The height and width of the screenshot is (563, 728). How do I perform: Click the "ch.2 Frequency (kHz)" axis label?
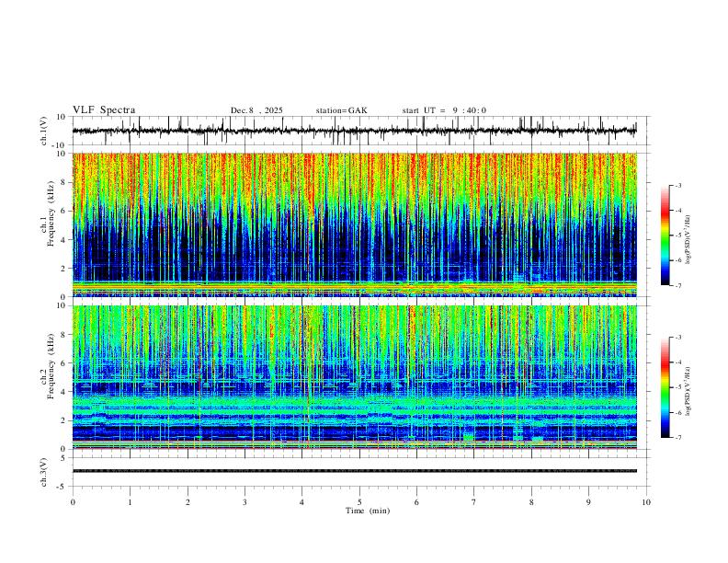coord(48,366)
